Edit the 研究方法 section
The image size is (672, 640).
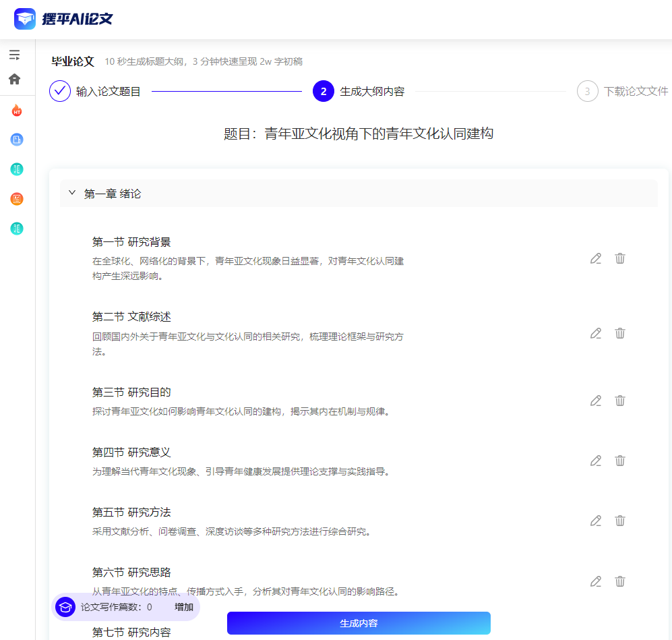595,521
